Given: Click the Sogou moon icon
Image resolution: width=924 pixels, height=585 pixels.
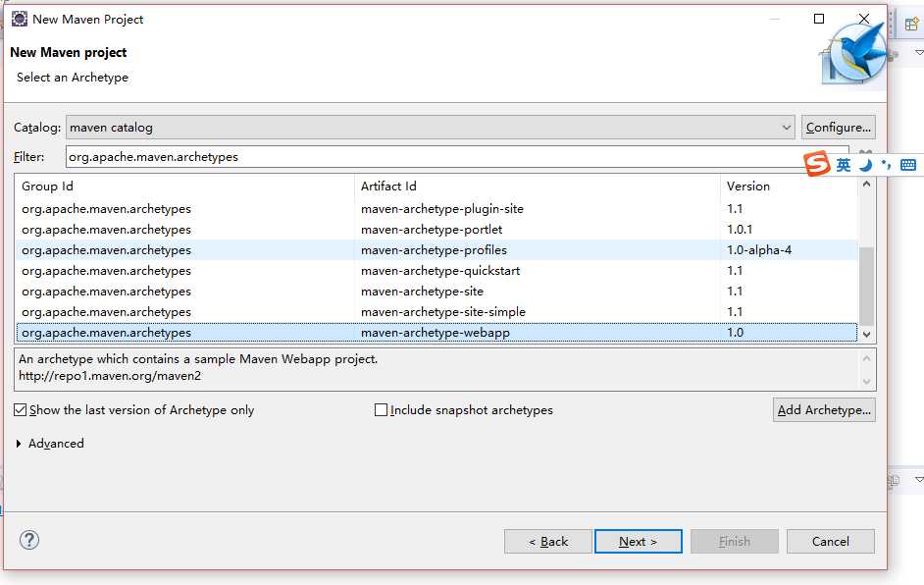Looking at the screenshot, I should click(x=865, y=165).
